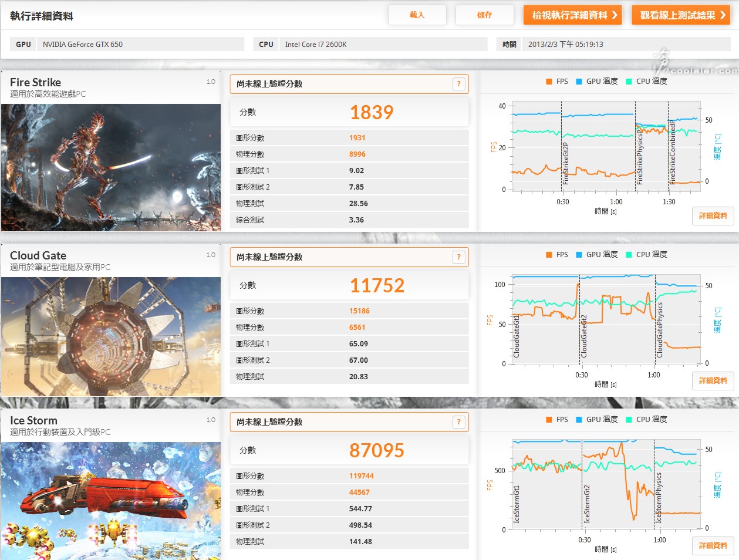Click the blue GPU 溫度 swatch in Cloud Gate chart
Viewport: 739px width, 560px height.
tap(579, 255)
